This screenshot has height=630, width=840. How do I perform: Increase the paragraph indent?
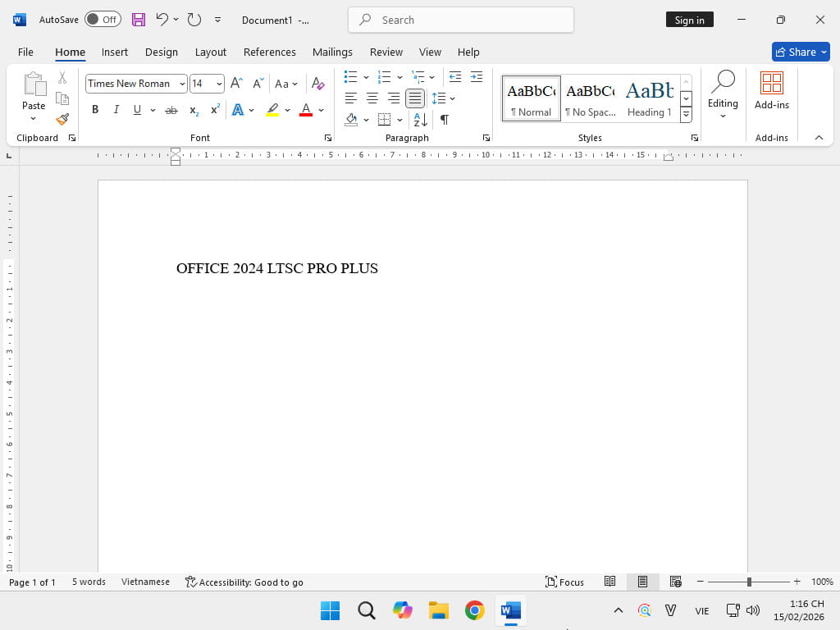pos(477,77)
